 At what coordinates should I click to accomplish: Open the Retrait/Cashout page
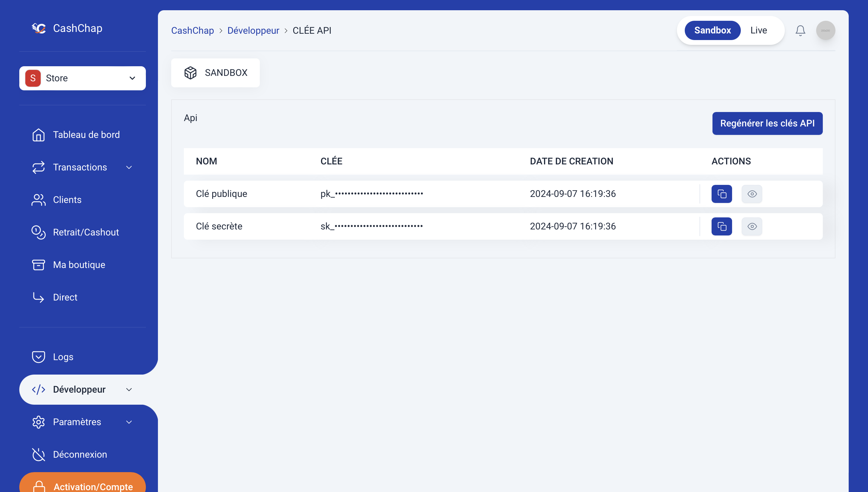pyautogui.click(x=86, y=232)
